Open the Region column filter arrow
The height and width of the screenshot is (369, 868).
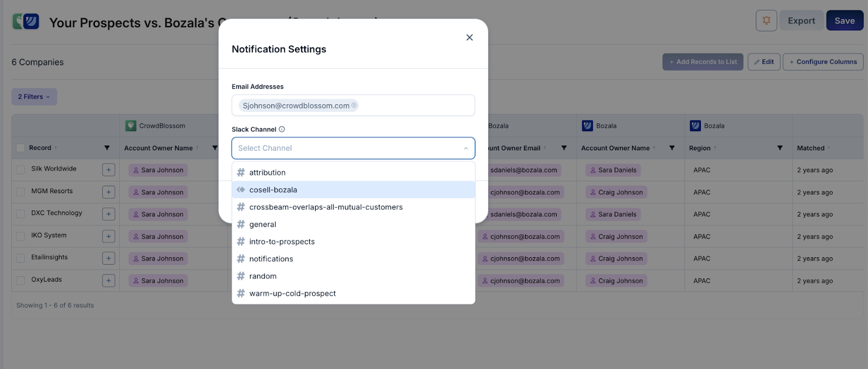[x=780, y=148]
